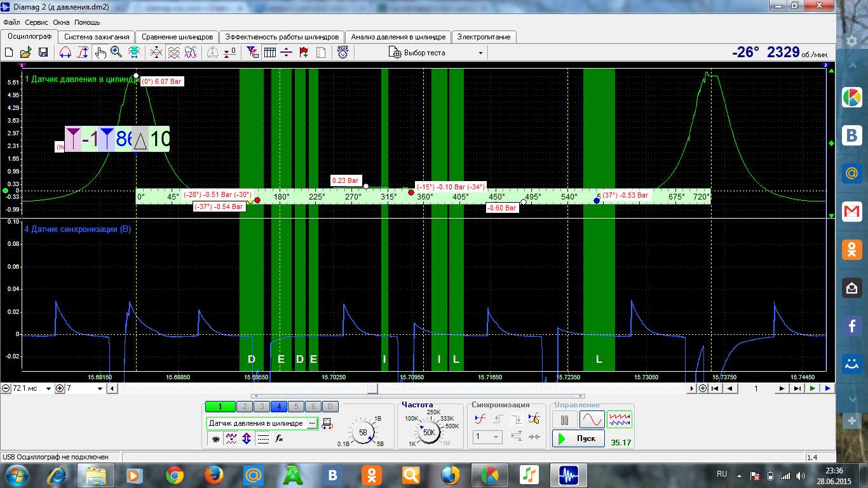Click the minus zoom-out icon beside 72.1 мс

6,388
